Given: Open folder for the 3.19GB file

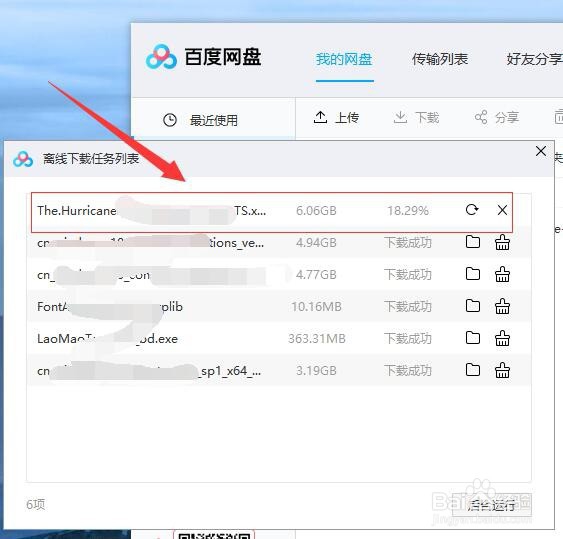Looking at the screenshot, I should [473, 370].
